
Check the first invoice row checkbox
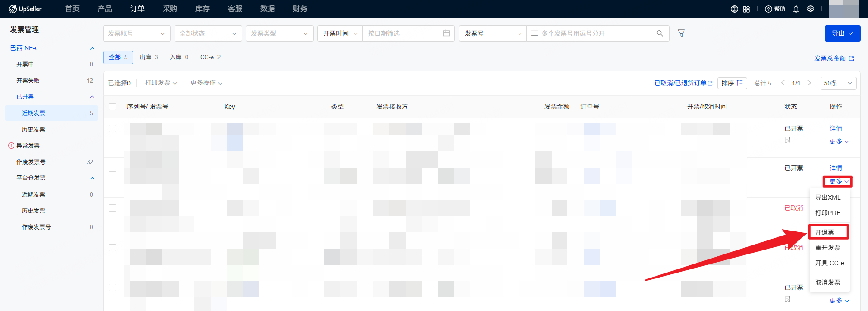point(113,128)
